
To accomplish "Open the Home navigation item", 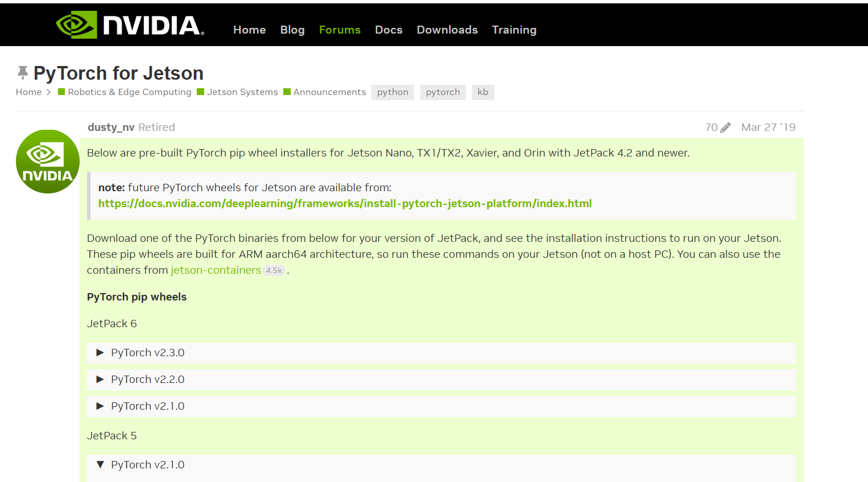I will [249, 30].
